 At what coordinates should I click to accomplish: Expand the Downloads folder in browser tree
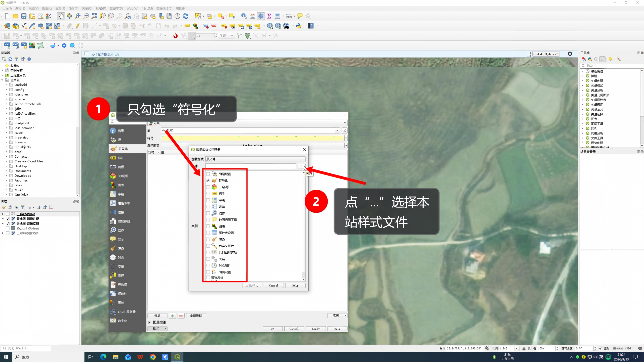(x=6, y=176)
